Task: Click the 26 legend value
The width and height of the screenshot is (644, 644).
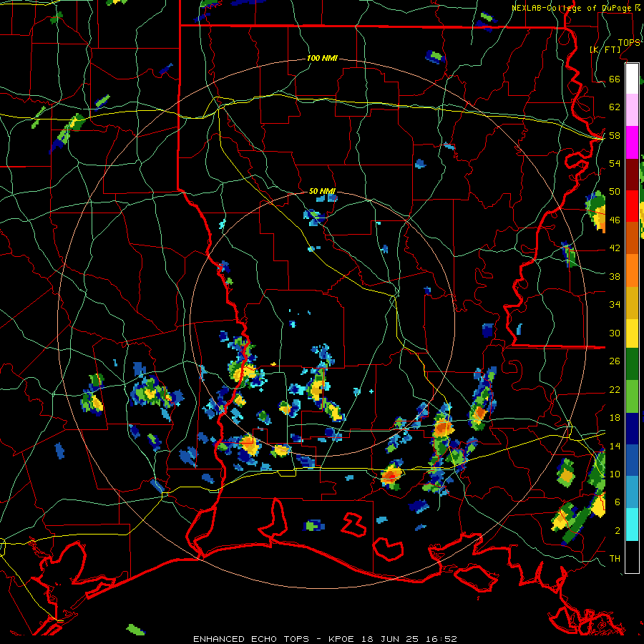Action: coord(615,361)
